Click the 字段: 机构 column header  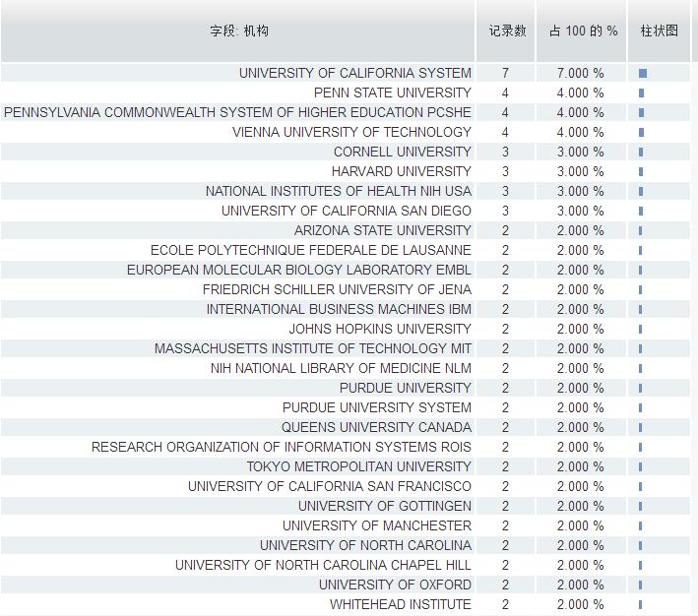click(238, 31)
